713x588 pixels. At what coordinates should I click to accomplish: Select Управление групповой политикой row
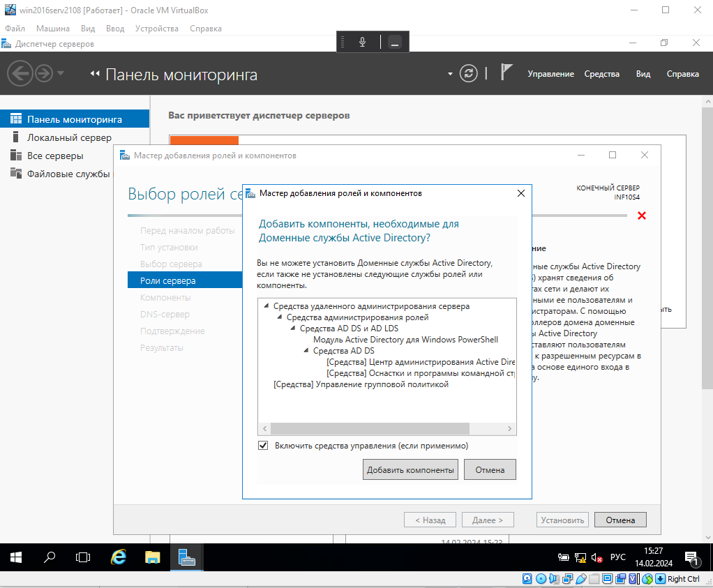361,384
